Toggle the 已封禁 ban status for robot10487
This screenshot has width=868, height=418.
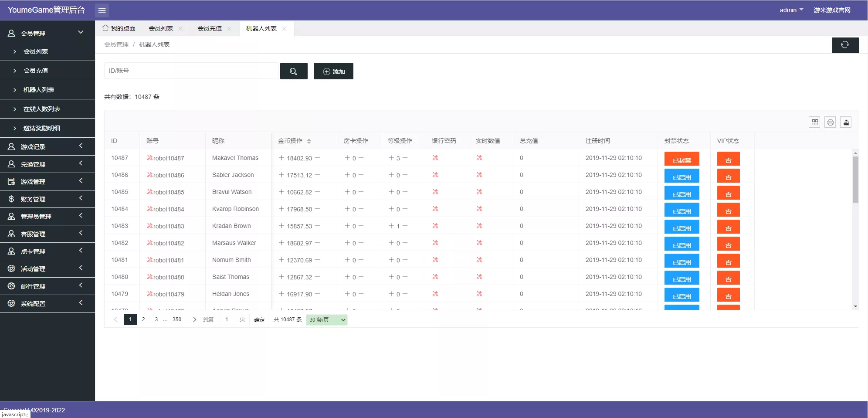[682, 159]
